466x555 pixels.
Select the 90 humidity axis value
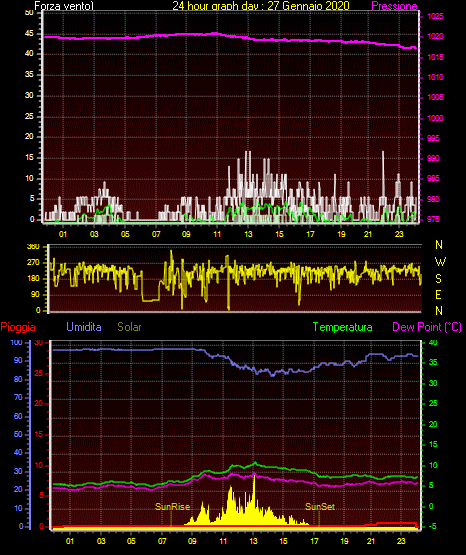(x=18, y=360)
